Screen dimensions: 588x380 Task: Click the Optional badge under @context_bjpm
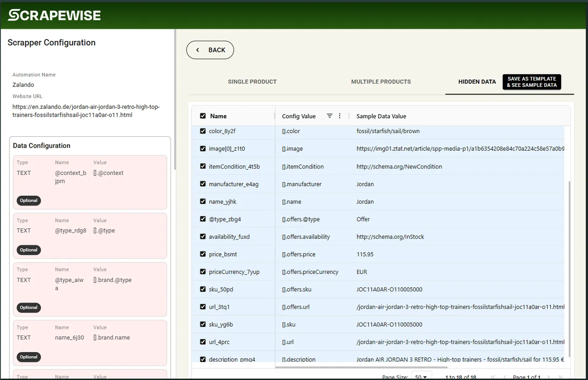(x=29, y=201)
